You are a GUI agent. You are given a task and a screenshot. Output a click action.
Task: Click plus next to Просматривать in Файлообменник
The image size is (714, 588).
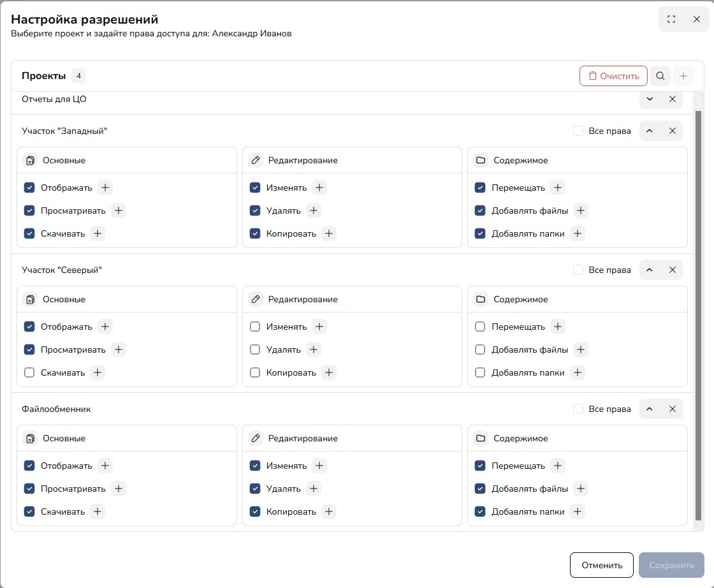(119, 489)
